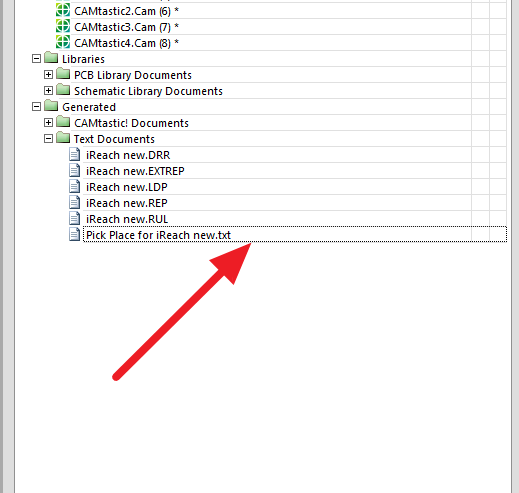Image resolution: width=519 pixels, height=493 pixels.
Task: Expand Schematic Library Documents node
Action: tap(48, 91)
